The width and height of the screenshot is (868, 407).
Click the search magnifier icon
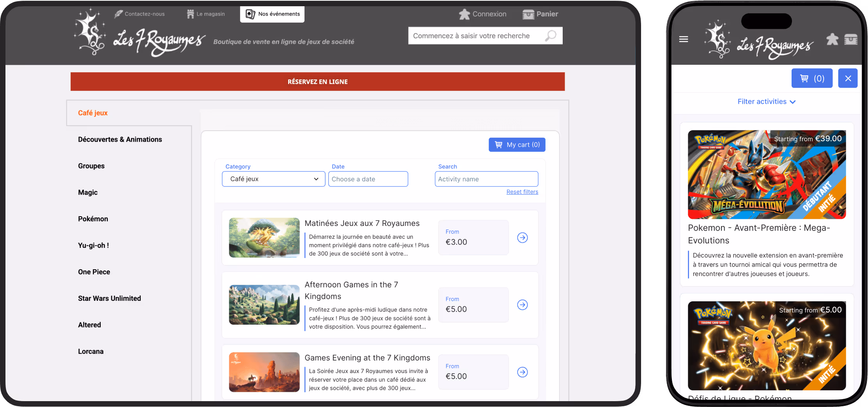click(551, 36)
